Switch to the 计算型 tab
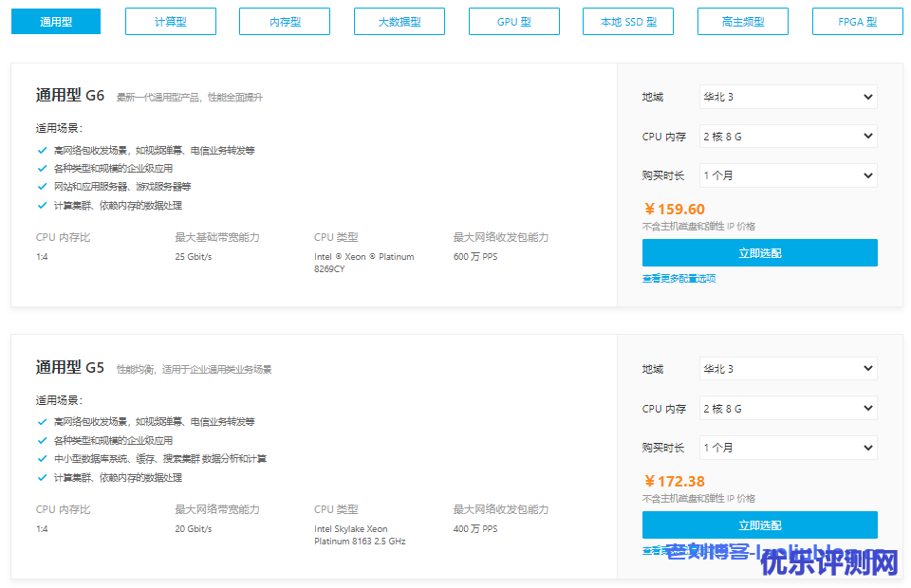911x588 pixels. tap(171, 21)
